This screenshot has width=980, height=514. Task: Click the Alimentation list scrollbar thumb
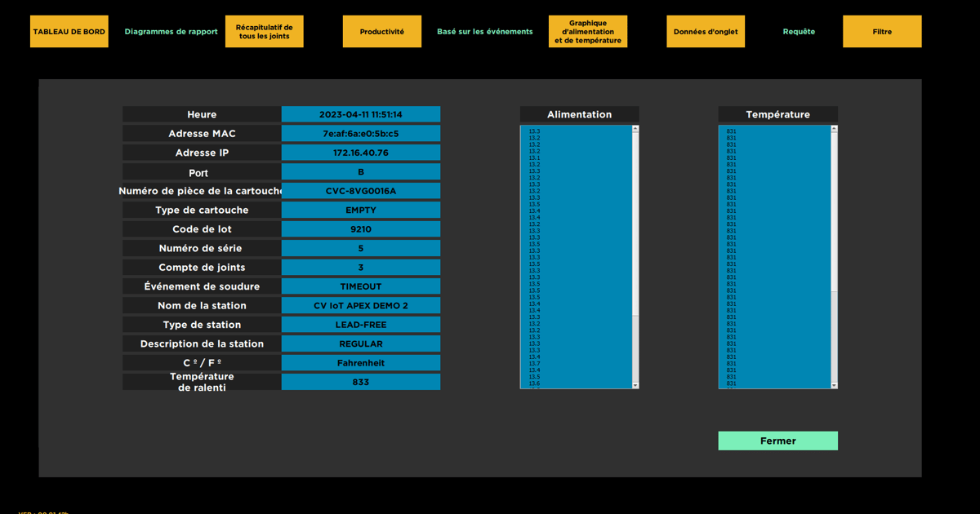click(x=635, y=224)
